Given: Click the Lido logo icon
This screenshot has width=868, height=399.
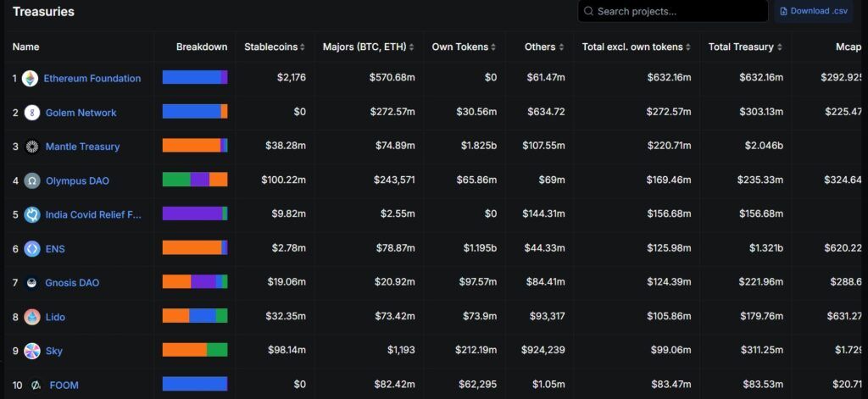Looking at the screenshot, I should point(32,317).
